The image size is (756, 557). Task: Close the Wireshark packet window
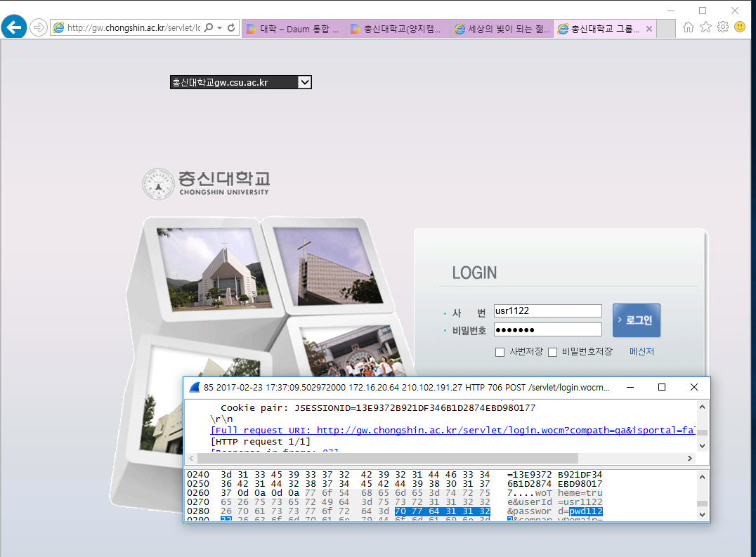click(693, 388)
